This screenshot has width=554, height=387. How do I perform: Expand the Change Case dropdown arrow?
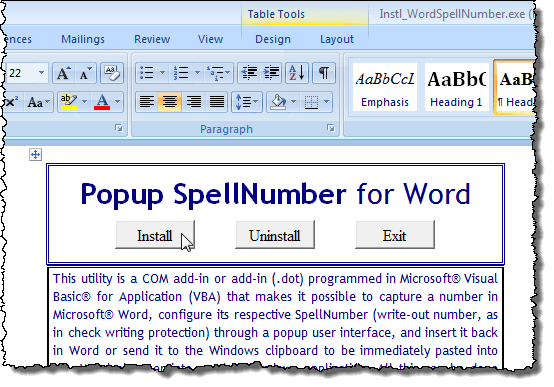(x=48, y=102)
